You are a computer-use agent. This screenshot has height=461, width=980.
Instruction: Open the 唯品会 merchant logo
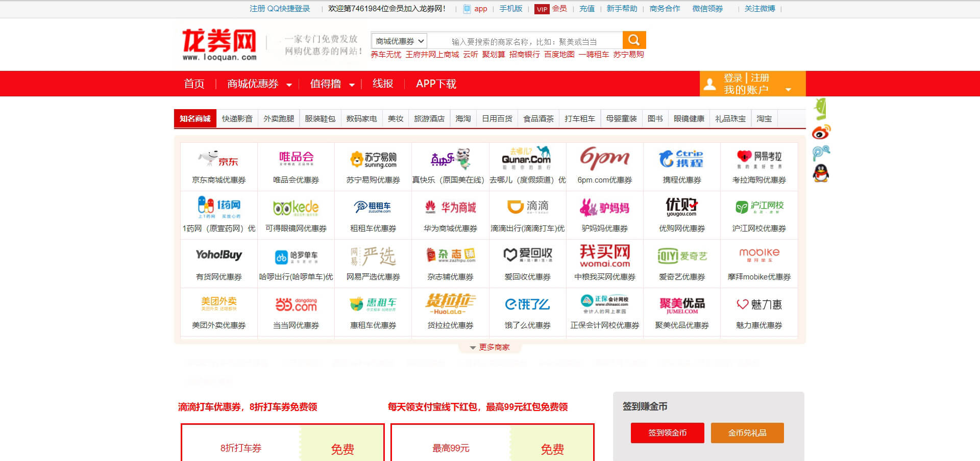pos(296,159)
